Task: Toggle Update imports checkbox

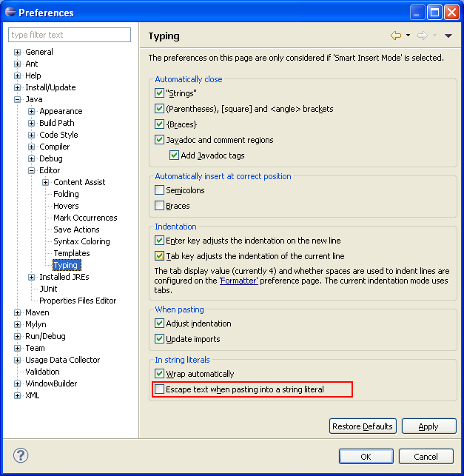Action: coord(159,339)
